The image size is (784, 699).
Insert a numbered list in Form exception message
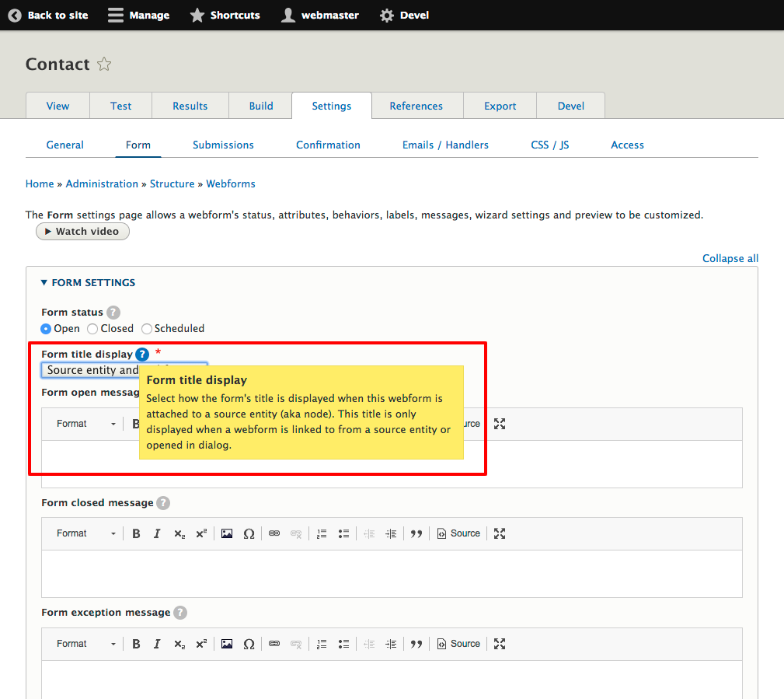pos(322,643)
